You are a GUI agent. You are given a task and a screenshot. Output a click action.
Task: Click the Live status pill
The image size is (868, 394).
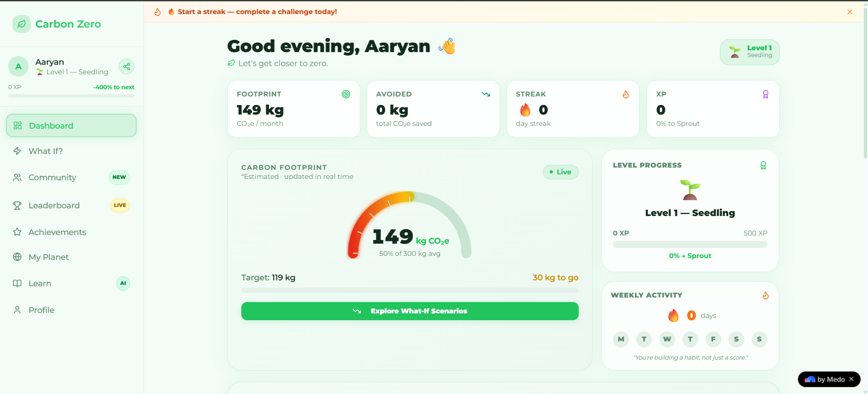click(x=561, y=172)
